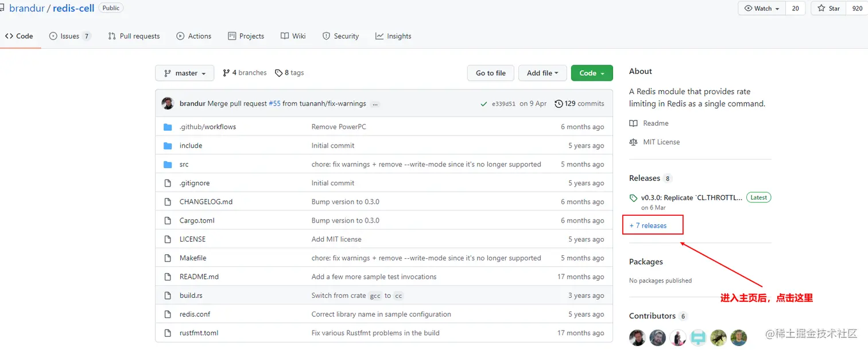This screenshot has width=868, height=350.
Task: Open the green Code dropdown button
Action: point(592,73)
